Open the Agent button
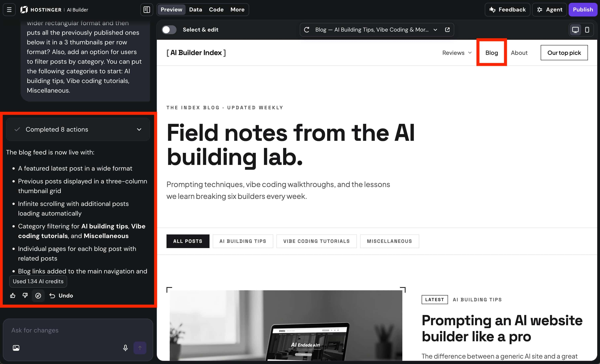Screen dimensions: 600x364 tap(550, 9)
